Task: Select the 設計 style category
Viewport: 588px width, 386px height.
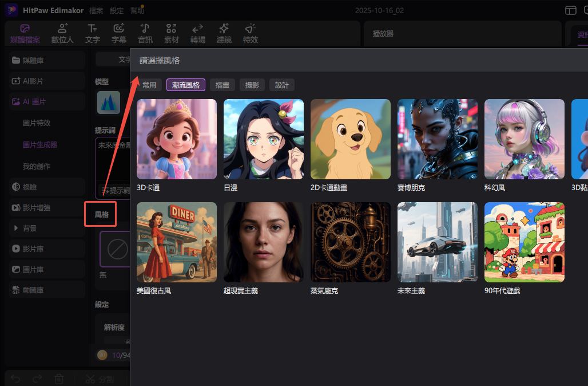Action: 281,85
